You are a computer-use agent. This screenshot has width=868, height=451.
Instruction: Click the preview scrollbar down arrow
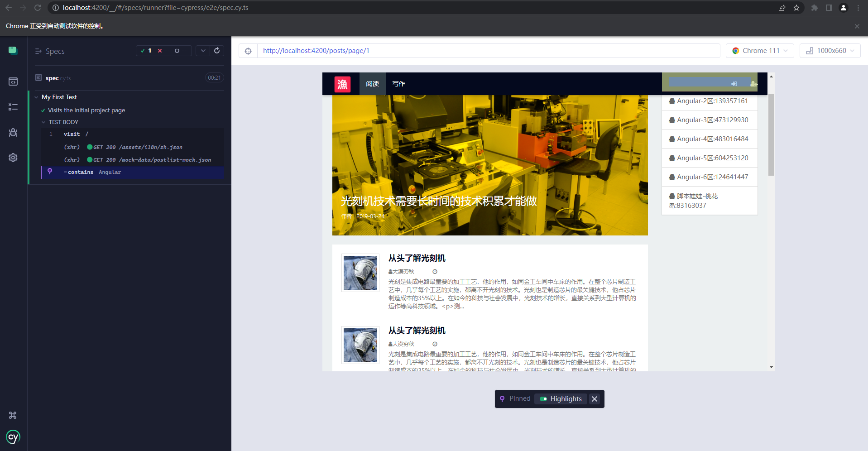point(771,367)
